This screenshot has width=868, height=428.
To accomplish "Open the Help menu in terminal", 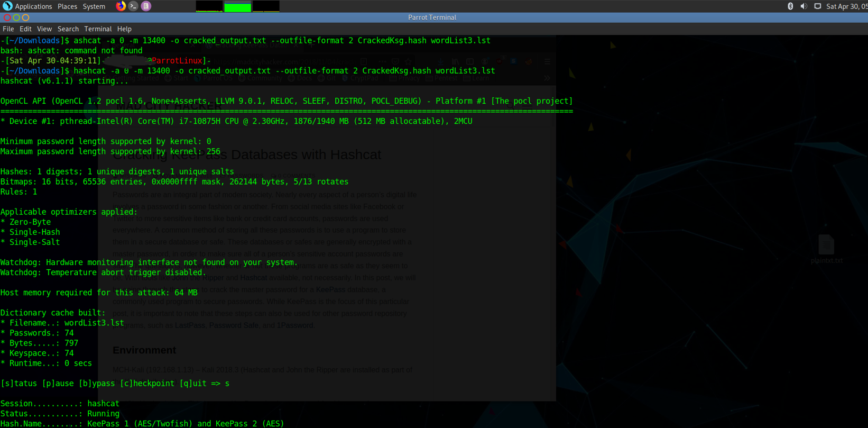I will [124, 29].
